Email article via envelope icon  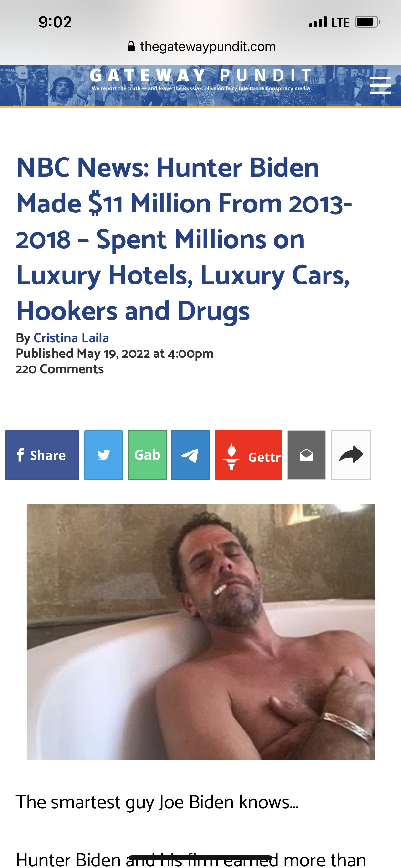(x=306, y=455)
